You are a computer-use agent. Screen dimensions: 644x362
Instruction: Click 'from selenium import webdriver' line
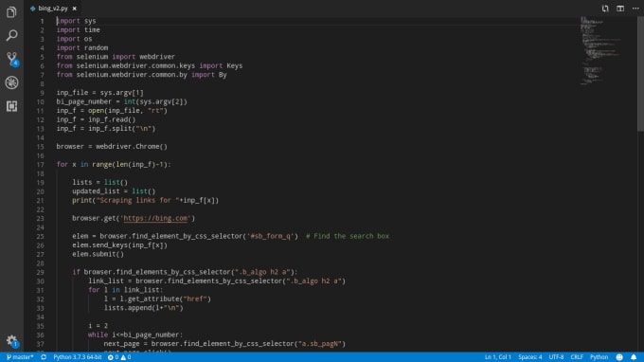coord(116,57)
